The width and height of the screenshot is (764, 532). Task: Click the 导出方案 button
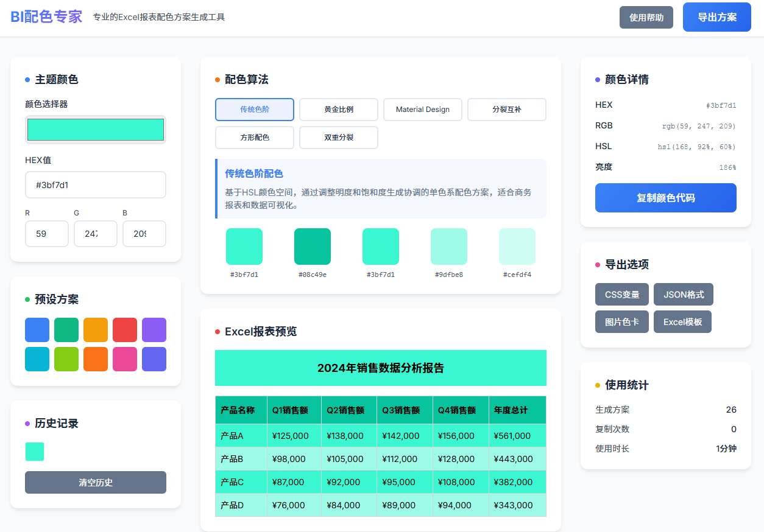coord(716,17)
